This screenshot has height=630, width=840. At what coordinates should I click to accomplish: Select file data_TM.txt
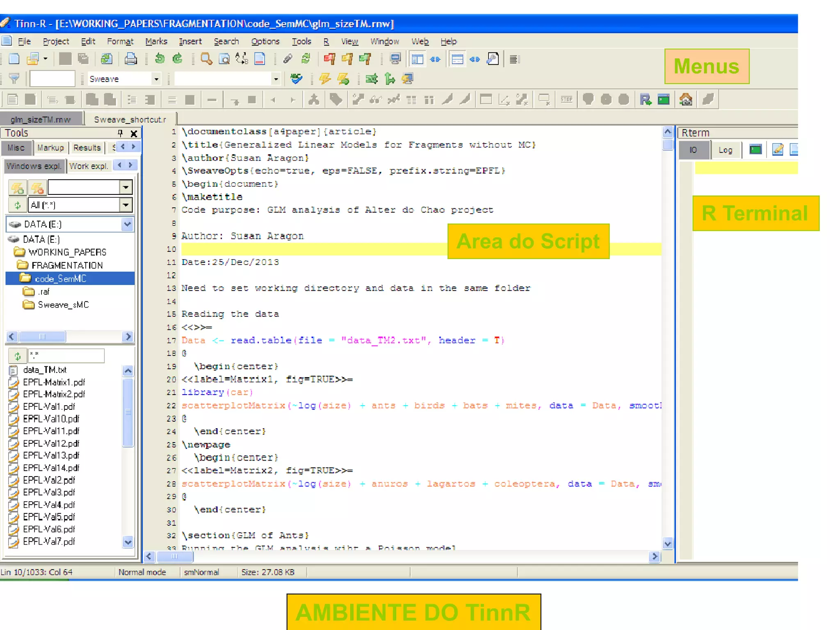[x=44, y=370]
